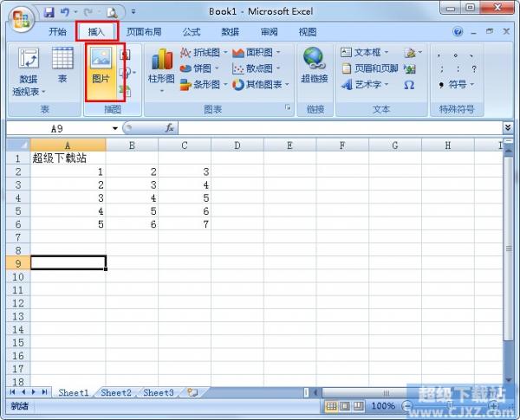Insert a SmartArt graphic

click(126, 90)
